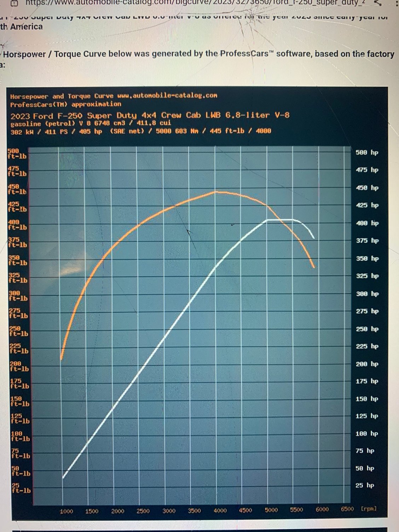Image resolution: width=399 pixels, height=532 pixels.
Task: Click the orange torque curve at its peak
Action: (217, 192)
